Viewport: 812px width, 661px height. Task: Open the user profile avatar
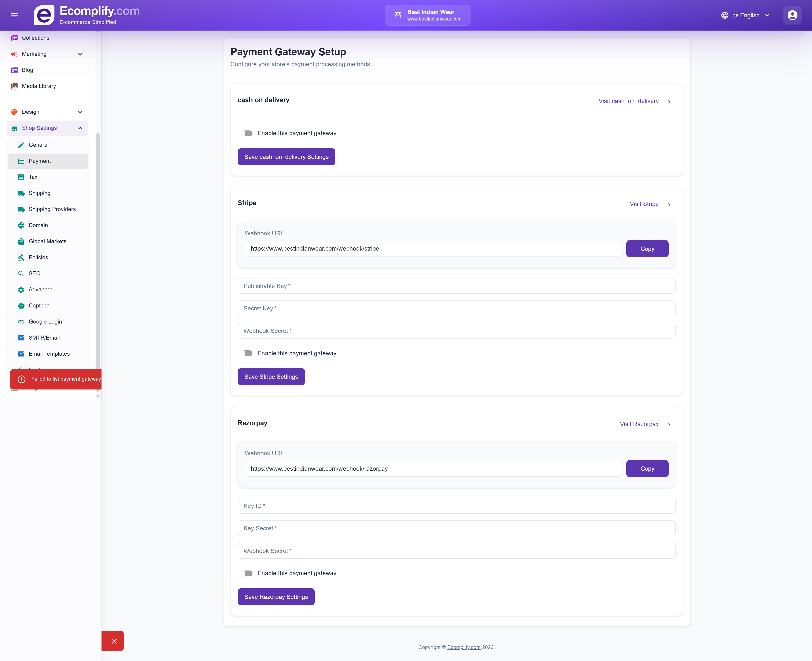pos(792,15)
